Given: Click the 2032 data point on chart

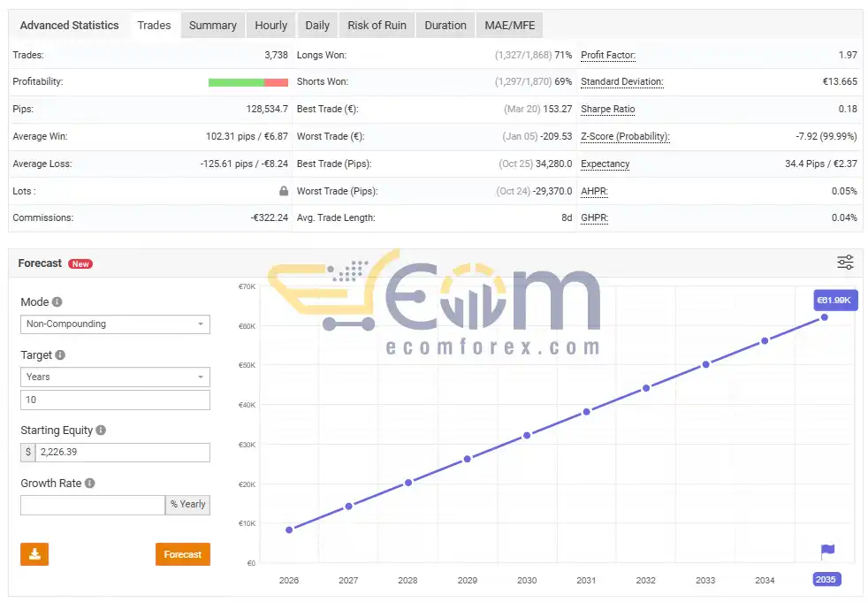Looking at the screenshot, I should [x=646, y=388].
